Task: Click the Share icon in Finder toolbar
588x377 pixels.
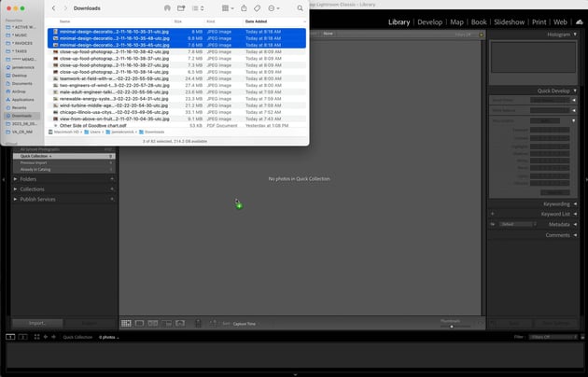Action: (x=244, y=8)
